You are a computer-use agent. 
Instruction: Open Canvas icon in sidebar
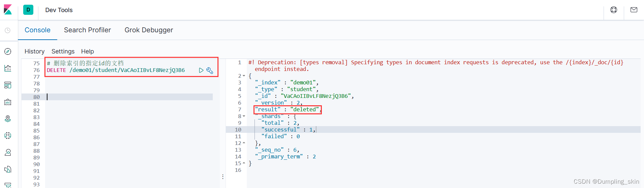click(x=8, y=102)
